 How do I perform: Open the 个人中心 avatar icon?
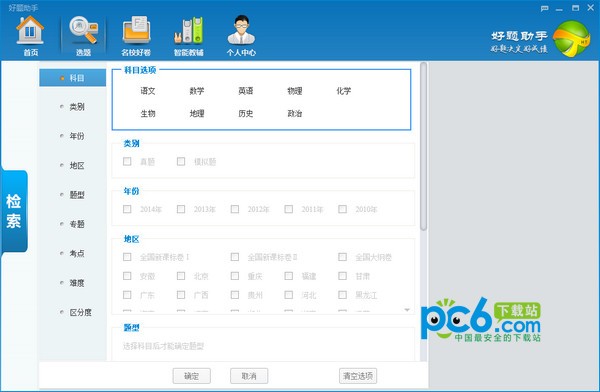pyautogui.click(x=241, y=30)
